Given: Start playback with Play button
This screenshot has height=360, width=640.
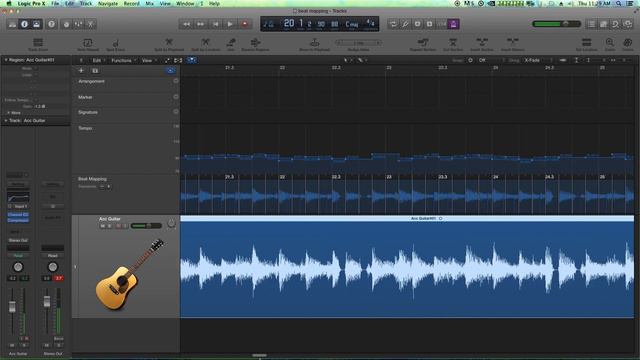Looking at the screenshot, I should [x=230, y=24].
